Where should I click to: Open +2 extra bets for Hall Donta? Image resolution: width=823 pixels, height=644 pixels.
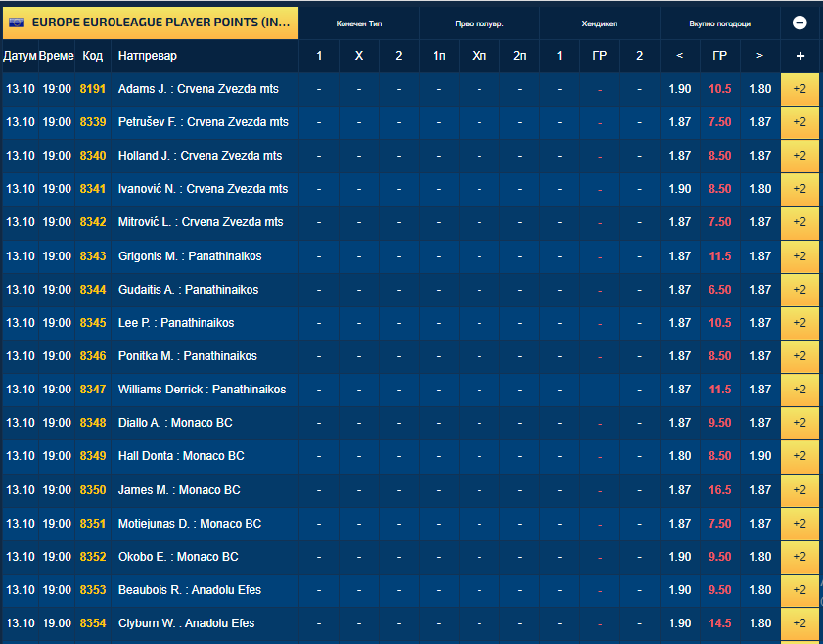tap(800, 456)
